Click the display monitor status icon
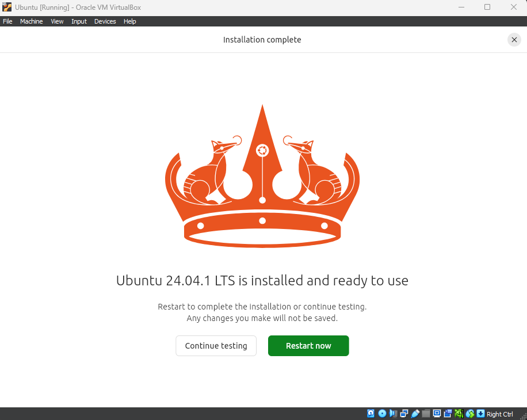The image size is (527, 420). 437,414
